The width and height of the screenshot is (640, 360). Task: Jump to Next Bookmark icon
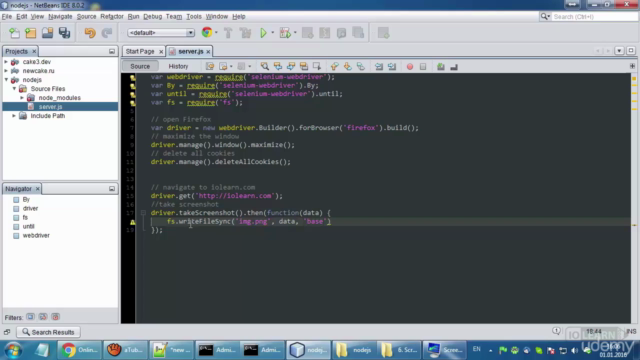coord(347,67)
